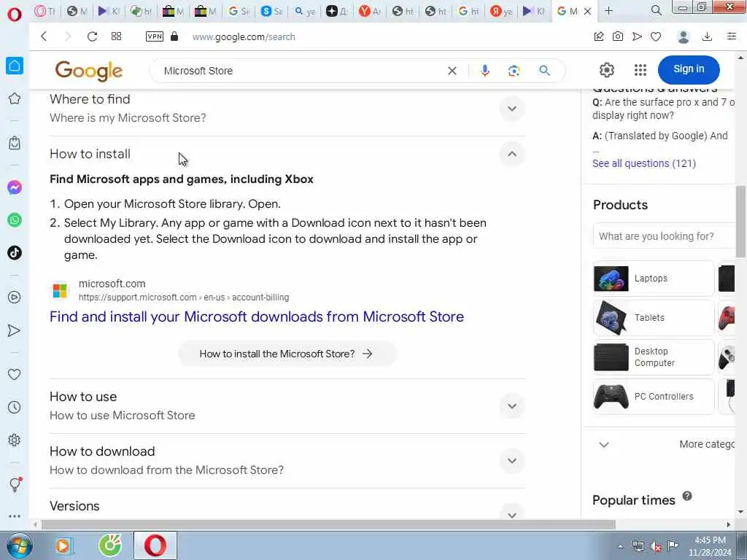Expand the How to use section
Viewport: 747px width, 560px height.
(x=512, y=406)
